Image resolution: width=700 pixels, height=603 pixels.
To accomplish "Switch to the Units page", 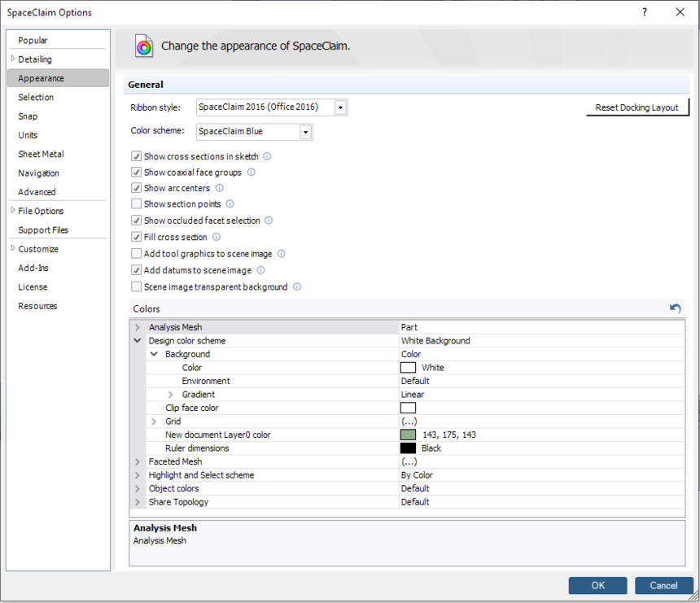I will [x=28, y=135].
